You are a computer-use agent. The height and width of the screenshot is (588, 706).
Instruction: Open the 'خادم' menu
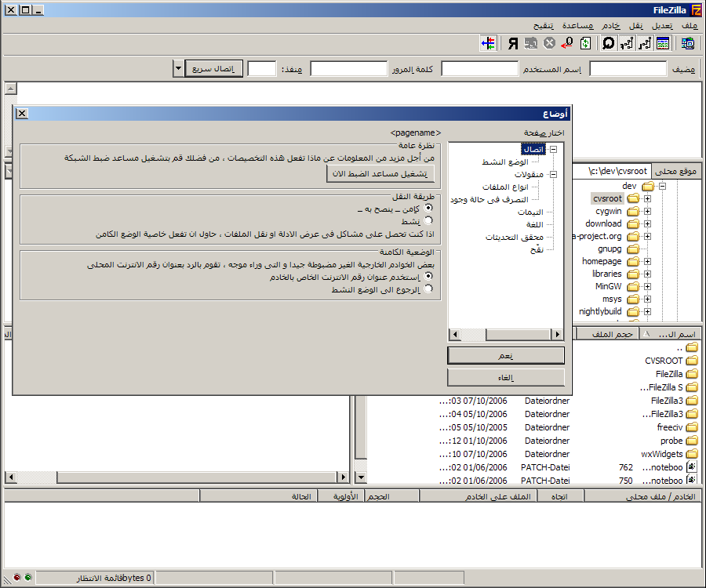pos(611,26)
